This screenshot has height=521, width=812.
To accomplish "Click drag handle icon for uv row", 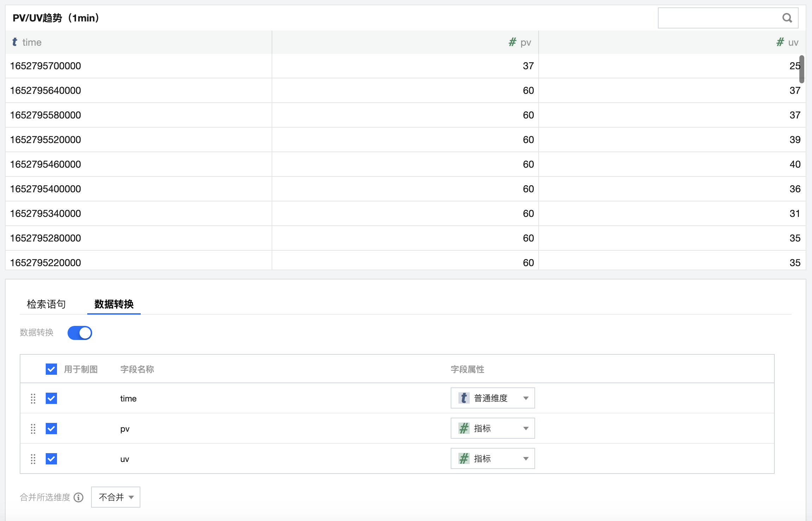I will tap(33, 459).
